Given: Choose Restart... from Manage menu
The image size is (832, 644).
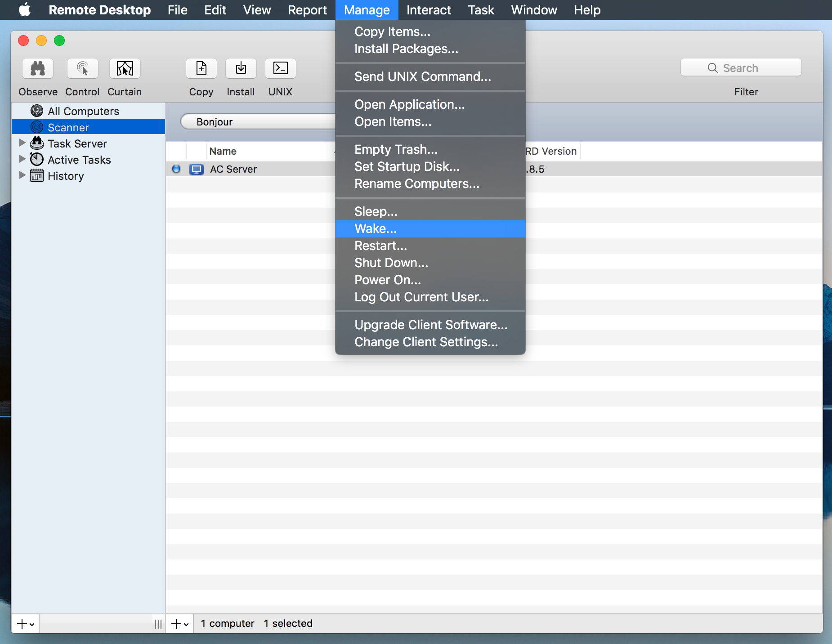Looking at the screenshot, I should 430,246.
